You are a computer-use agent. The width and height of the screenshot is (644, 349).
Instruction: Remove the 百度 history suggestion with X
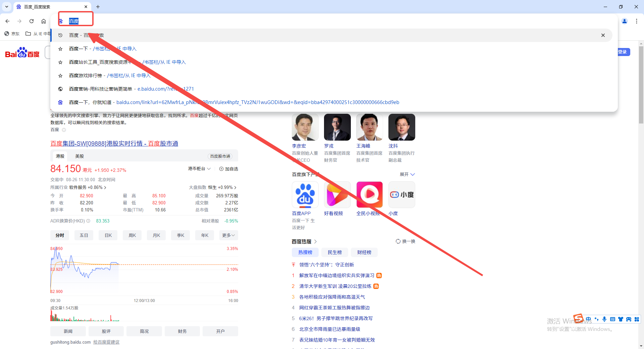tap(603, 35)
